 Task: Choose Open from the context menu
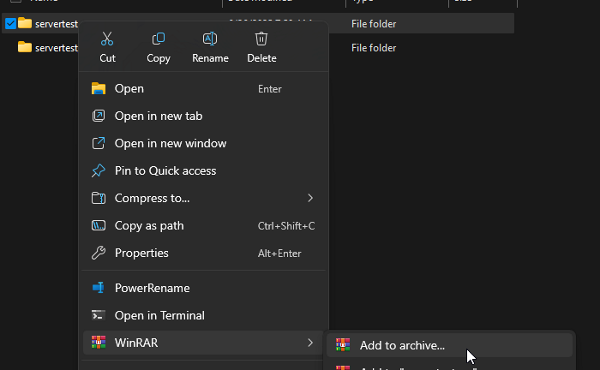tap(203, 89)
